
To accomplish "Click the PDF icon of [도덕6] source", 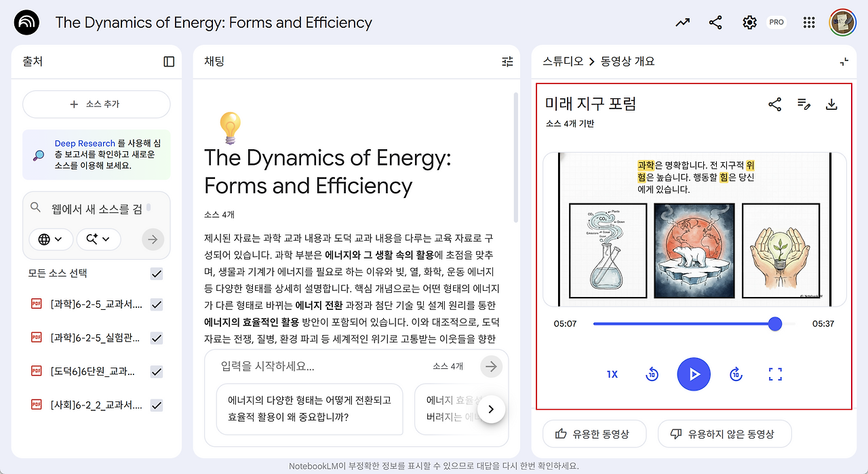I will point(37,371).
